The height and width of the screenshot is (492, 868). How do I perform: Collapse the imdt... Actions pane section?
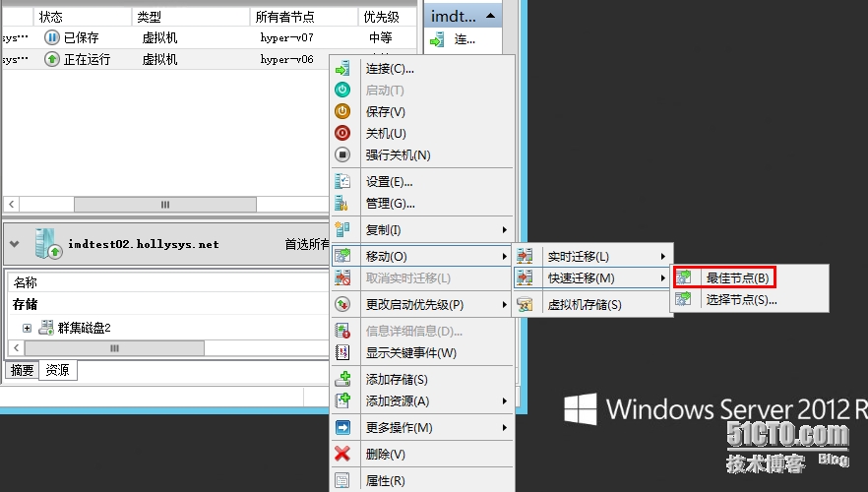point(490,16)
